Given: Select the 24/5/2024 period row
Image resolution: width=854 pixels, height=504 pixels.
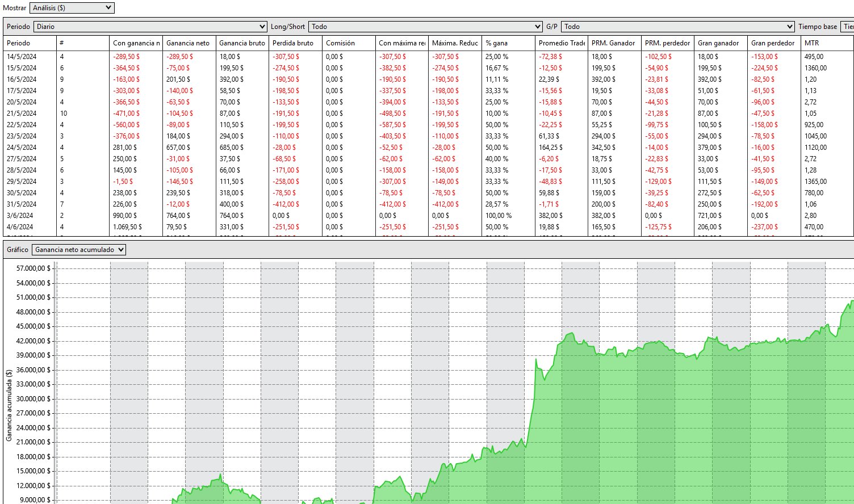Looking at the screenshot, I should pos(428,148).
